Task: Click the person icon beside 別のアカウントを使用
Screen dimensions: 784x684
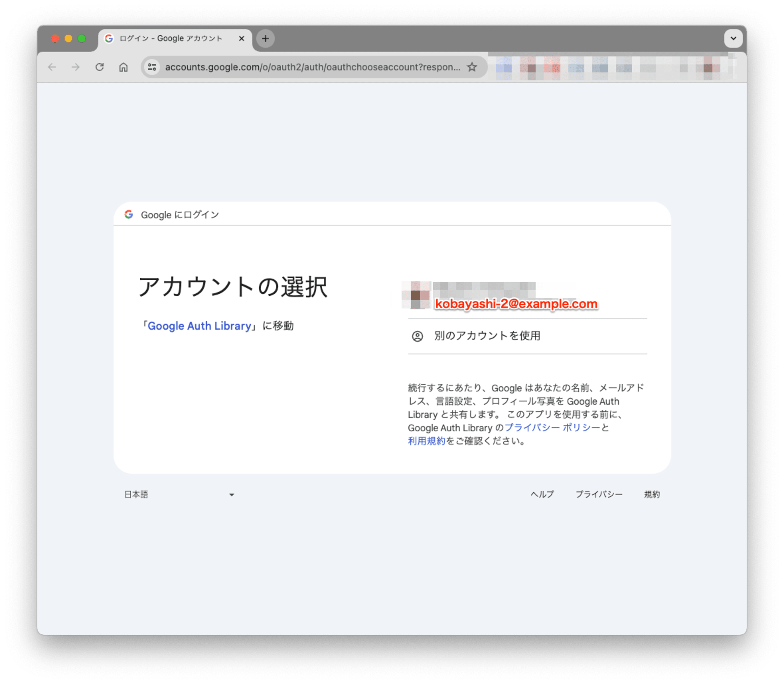Action: click(x=417, y=336)
